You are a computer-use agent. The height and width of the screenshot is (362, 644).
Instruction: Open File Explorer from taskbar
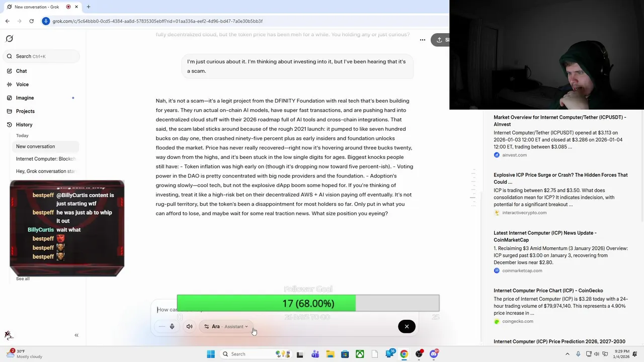[x=330, y=354]
